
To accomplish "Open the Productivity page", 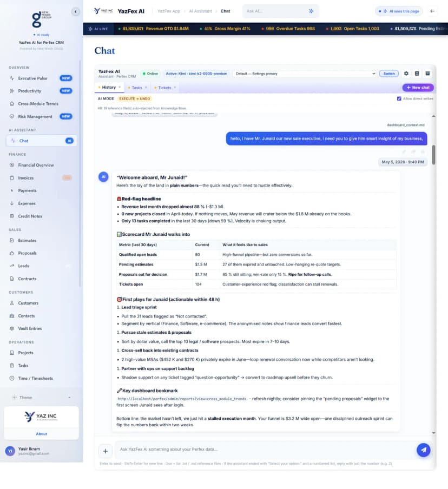I will (41, 91).
